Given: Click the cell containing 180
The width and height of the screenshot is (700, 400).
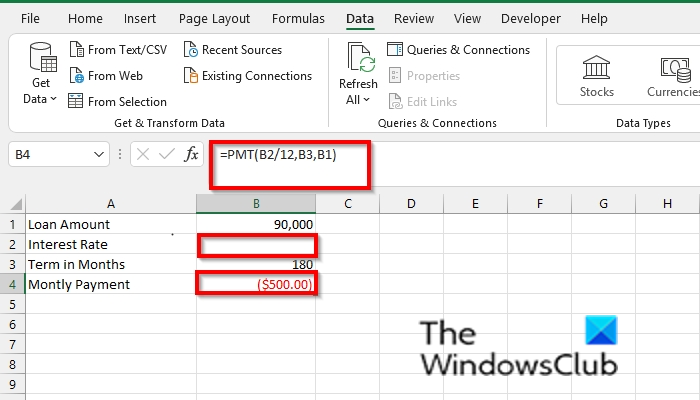Looking at the screenshot, I should (256, 265).
